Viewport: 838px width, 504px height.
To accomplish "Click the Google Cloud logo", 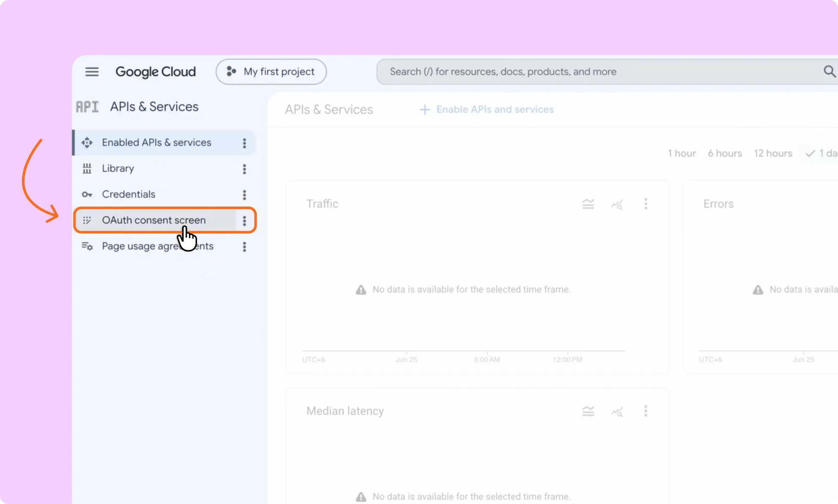I will click(x=155, y=72).
